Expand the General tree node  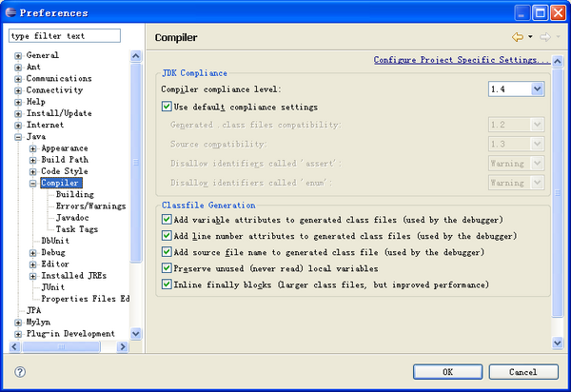coord(18,56)
